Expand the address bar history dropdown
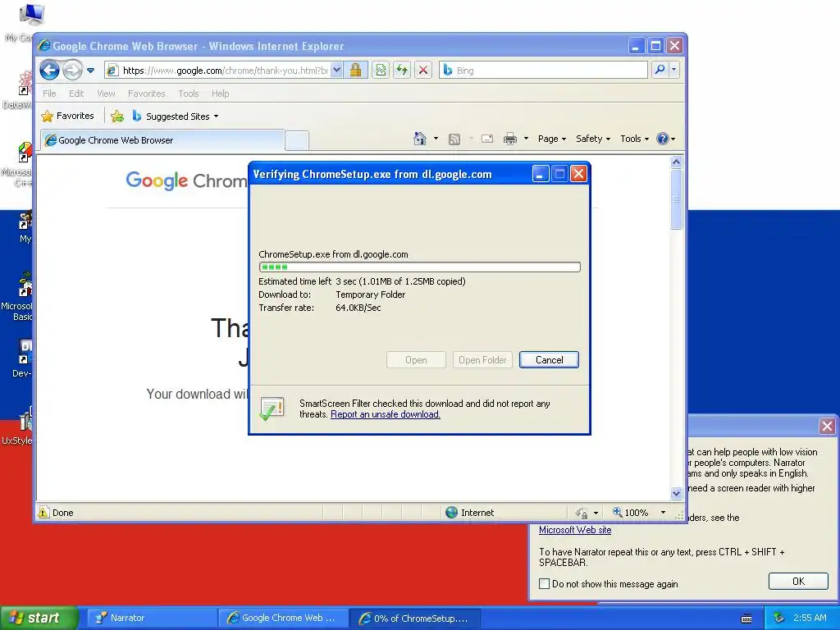This screenshot has height=630, width=840. point(336,71)
